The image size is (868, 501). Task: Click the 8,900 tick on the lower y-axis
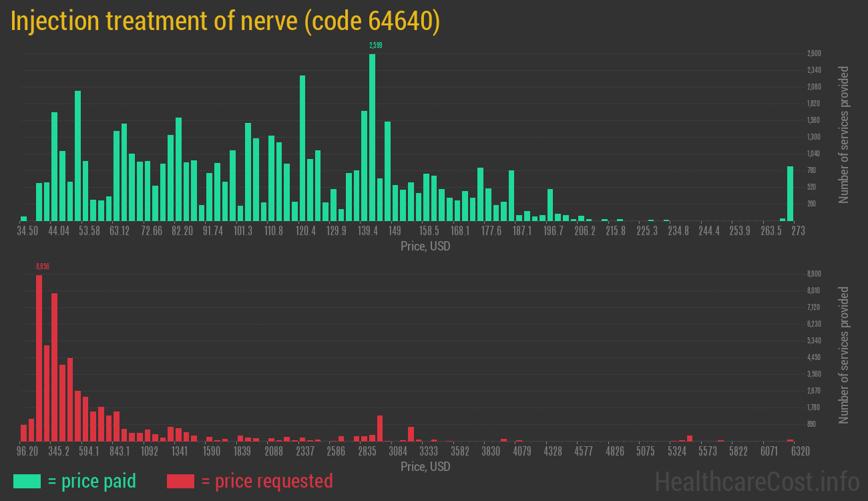tap(814, 274)
